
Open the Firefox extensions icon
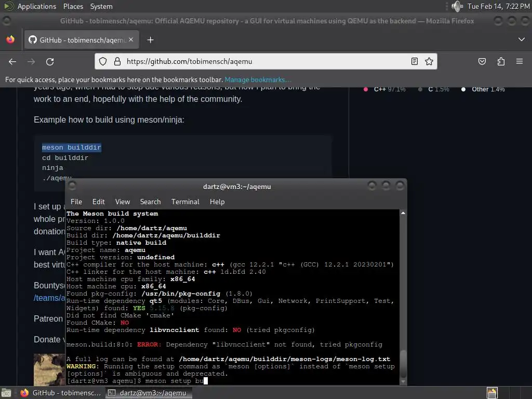pos(501,61)
